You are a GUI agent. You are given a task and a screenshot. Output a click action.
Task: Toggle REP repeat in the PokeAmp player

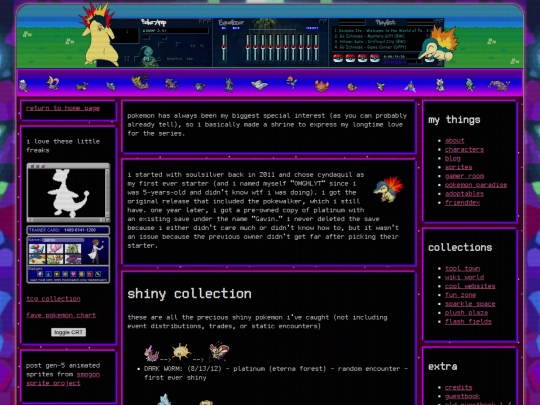point(190,59)
